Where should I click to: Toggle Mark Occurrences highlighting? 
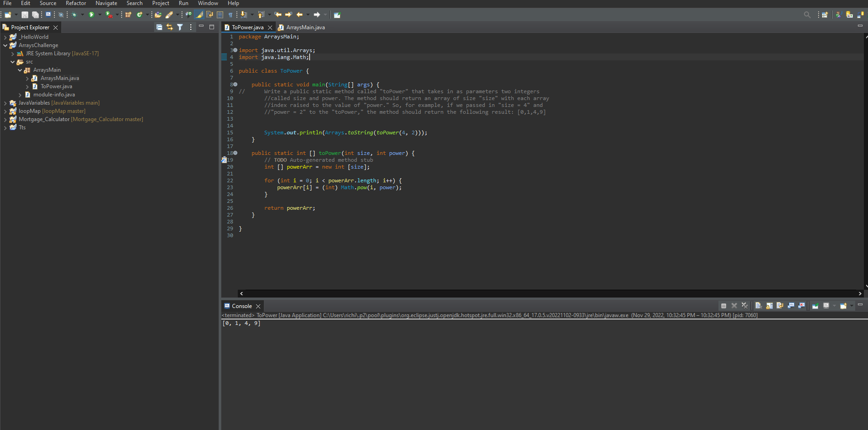200,15
